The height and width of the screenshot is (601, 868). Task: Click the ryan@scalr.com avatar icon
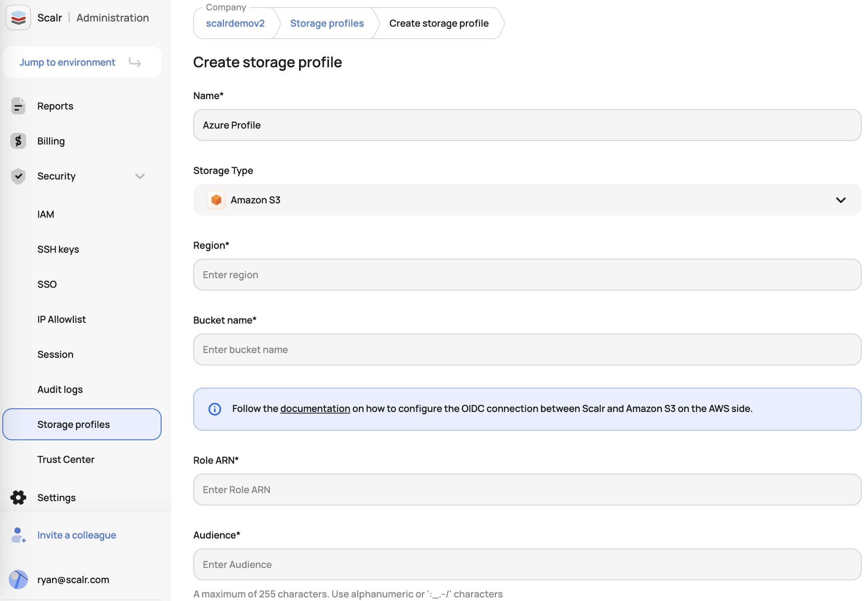point(18,580)
